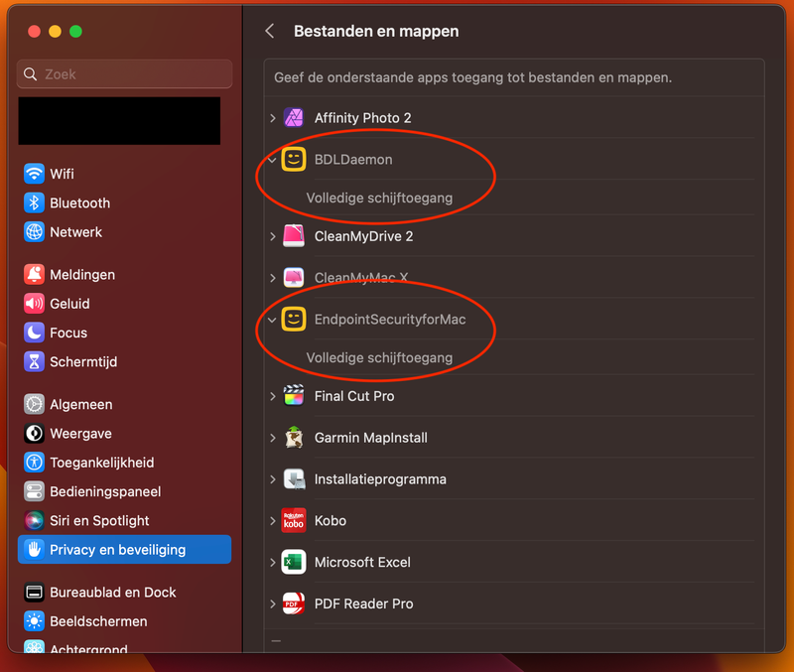Expand the Microsoft Excel row
Screen dimensions: 794x672
[273, 563]
